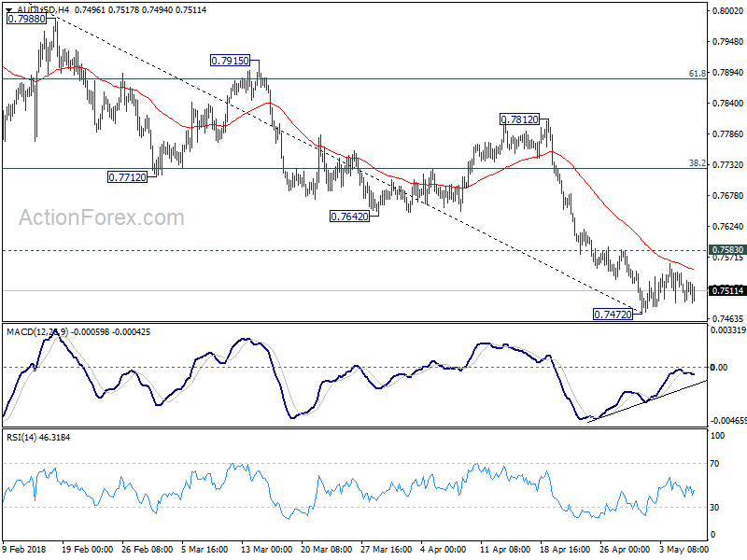
Task: Click the RSI 70 overbought scale label
Action: (714, 463)
